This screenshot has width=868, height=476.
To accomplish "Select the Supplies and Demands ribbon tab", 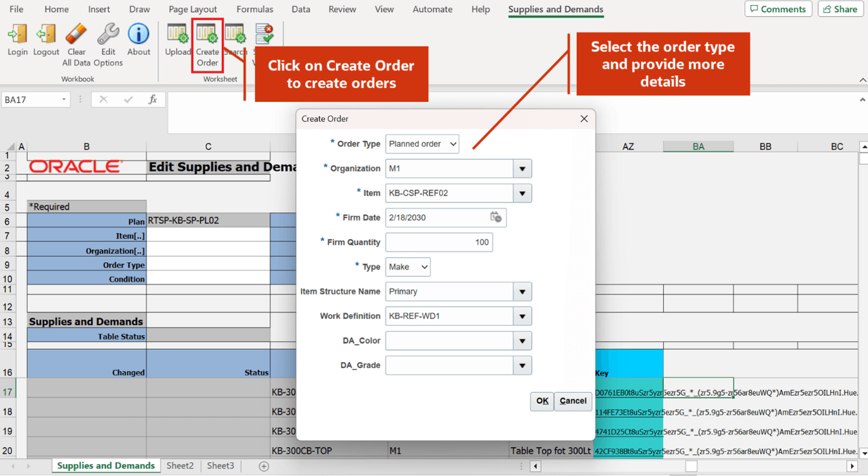I will pos(555,9).
